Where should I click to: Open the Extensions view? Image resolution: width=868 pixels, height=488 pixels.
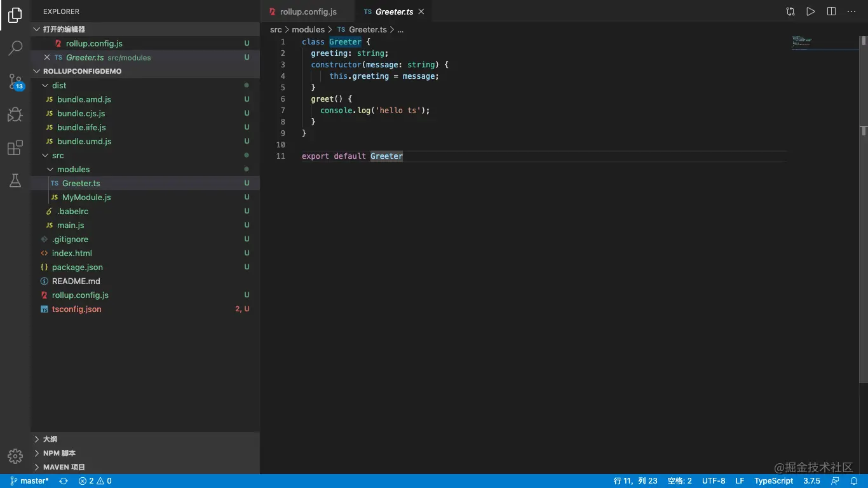coord(15,148)
